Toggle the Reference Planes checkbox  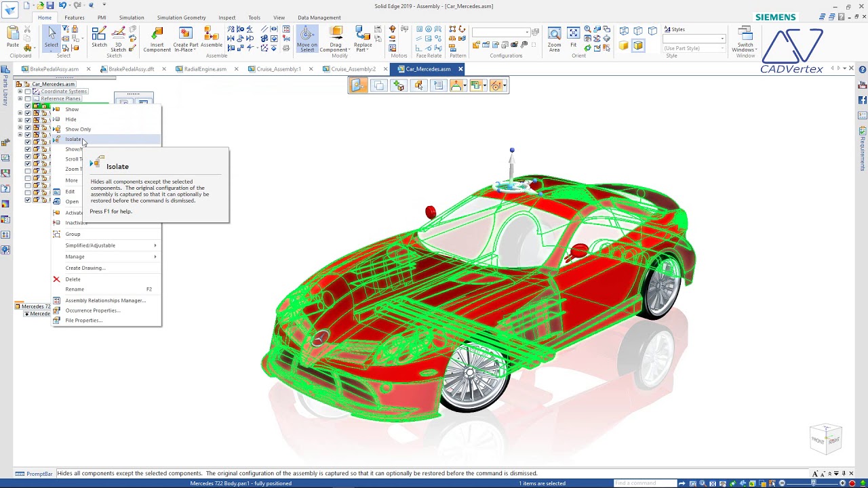28,99
